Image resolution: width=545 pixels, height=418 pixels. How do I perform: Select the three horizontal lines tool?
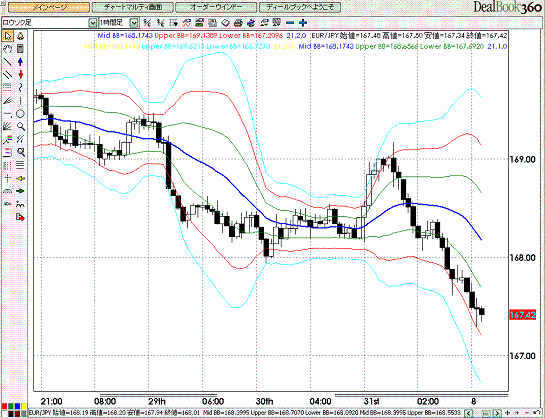tap(21, 165)
